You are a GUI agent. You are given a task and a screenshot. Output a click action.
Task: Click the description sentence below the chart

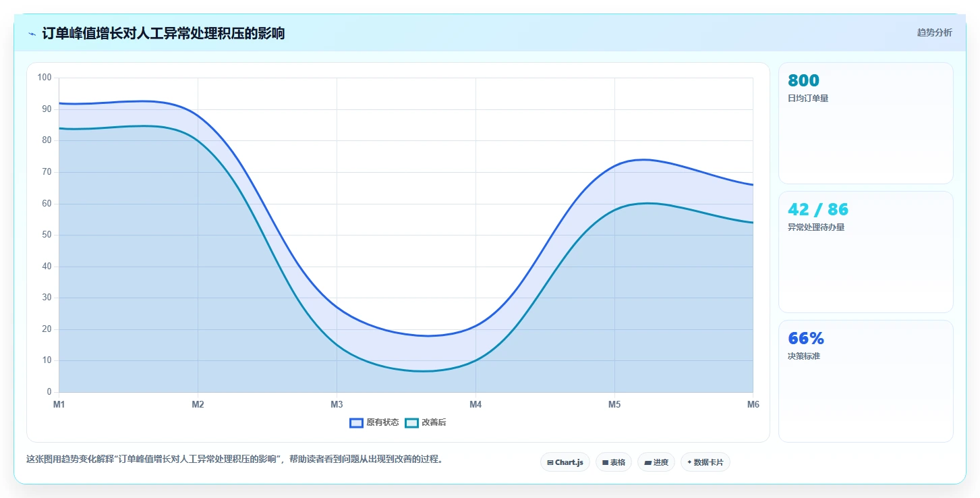tap(235, 460)
